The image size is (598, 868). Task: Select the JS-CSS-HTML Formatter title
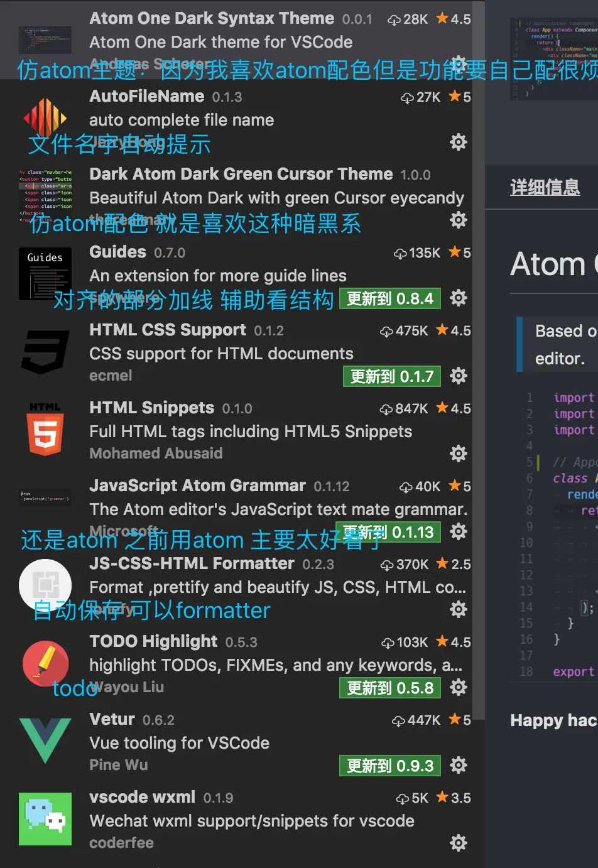(192, 563)
